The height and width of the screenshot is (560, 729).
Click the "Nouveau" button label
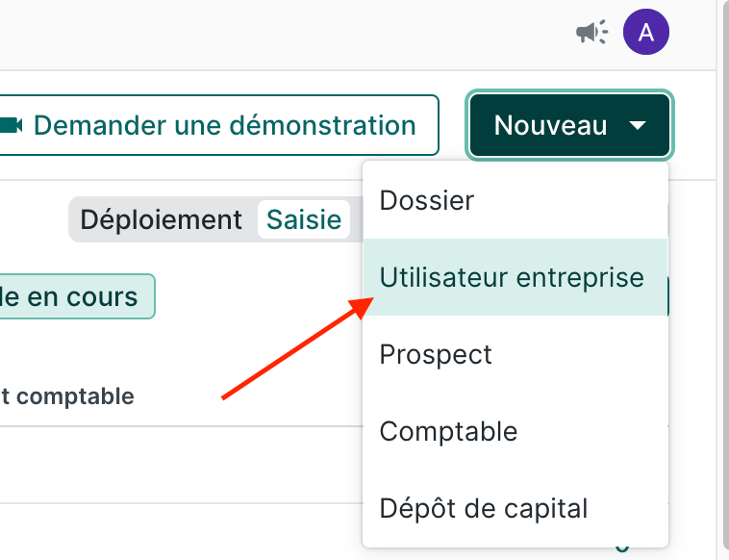click(550, 125)
